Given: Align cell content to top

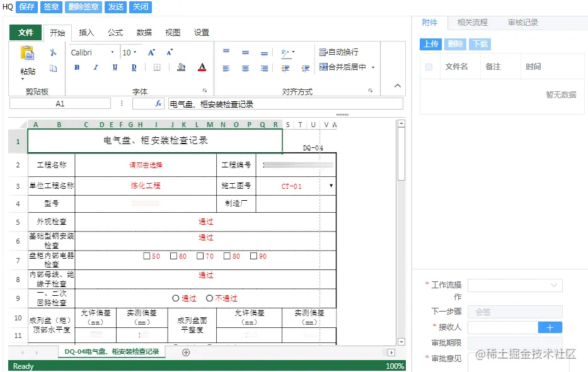Looking at the screenshot, I should click(x=226, y=52).
